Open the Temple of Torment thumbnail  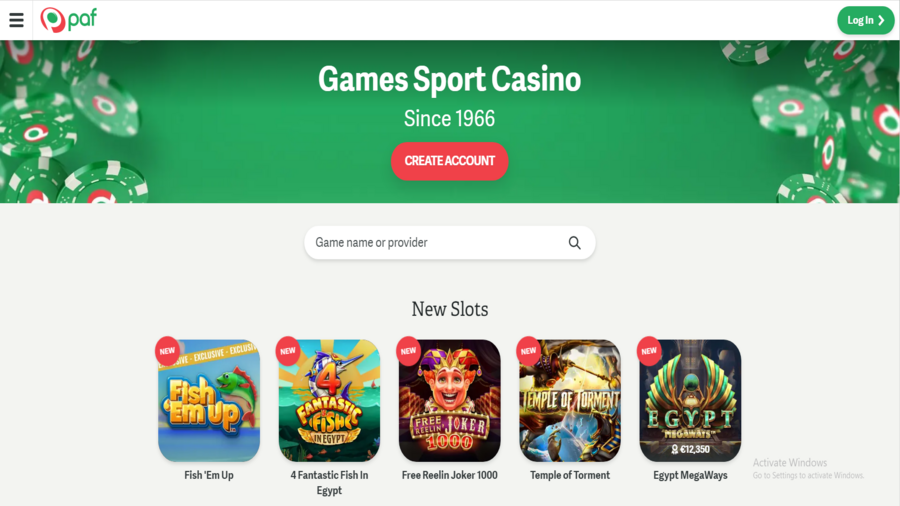[570, 400]
